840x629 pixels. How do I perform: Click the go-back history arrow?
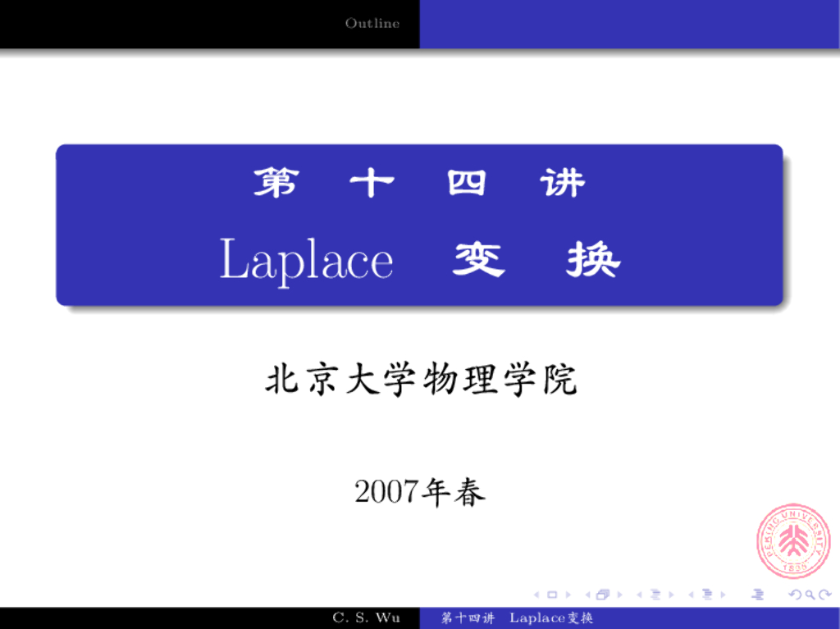point(796,595)
